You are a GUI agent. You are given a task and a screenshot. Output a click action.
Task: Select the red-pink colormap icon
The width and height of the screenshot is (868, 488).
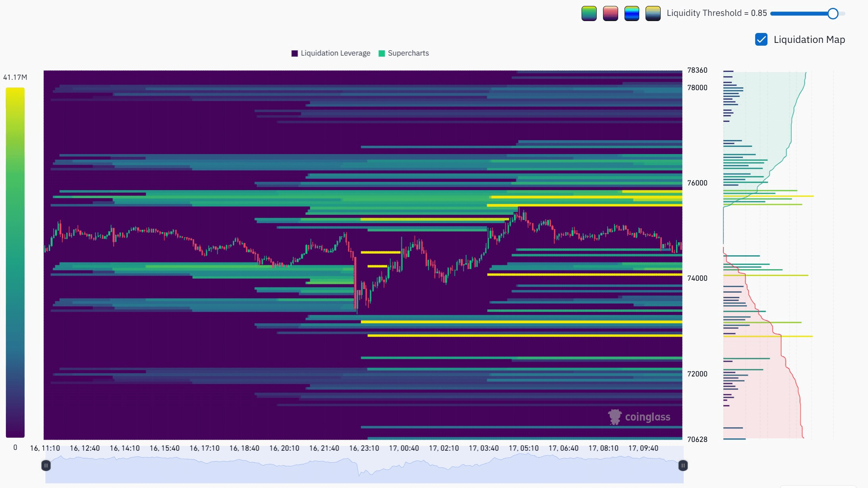tap(611, 13)
